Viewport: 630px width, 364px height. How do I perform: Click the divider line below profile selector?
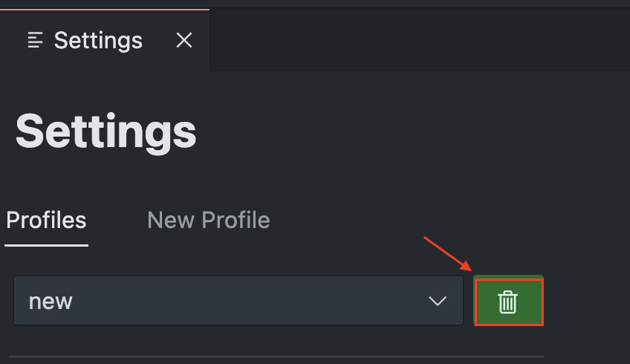tap(275, 357)
